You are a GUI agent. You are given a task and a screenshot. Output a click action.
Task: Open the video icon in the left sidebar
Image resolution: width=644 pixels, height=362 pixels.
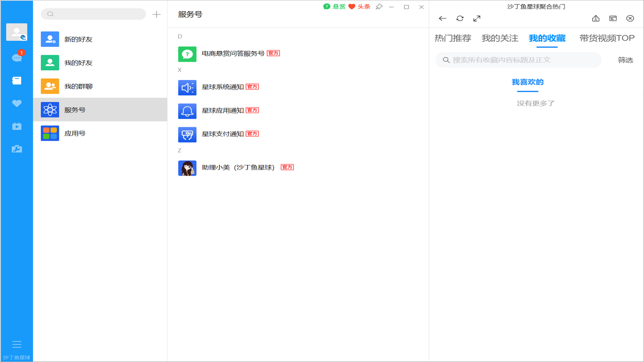(x=17, y=126)
